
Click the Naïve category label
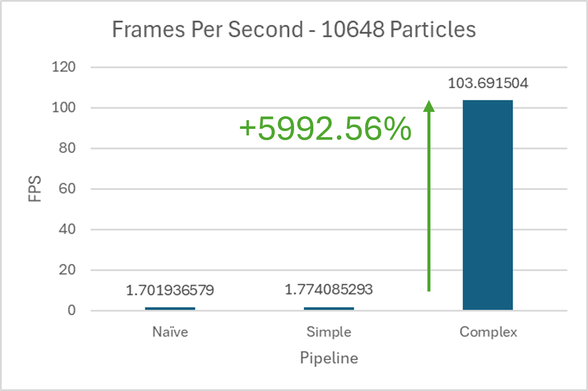point(170,332)
